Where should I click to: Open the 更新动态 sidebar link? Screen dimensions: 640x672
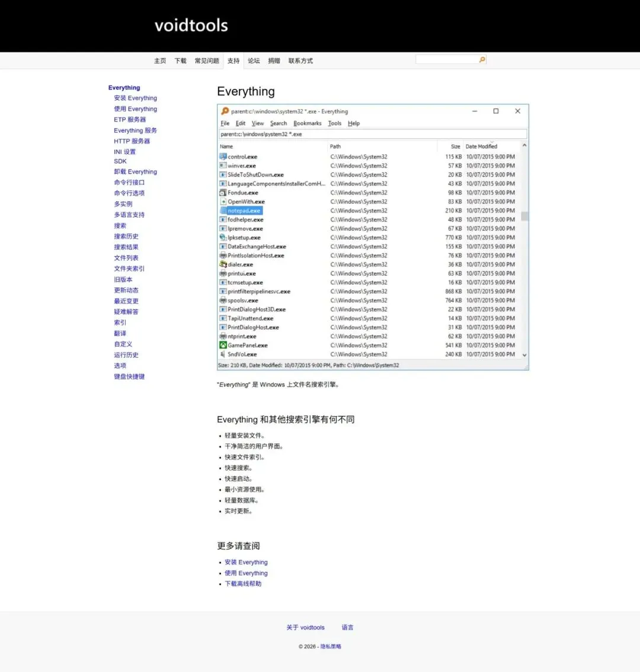[126, 290]
